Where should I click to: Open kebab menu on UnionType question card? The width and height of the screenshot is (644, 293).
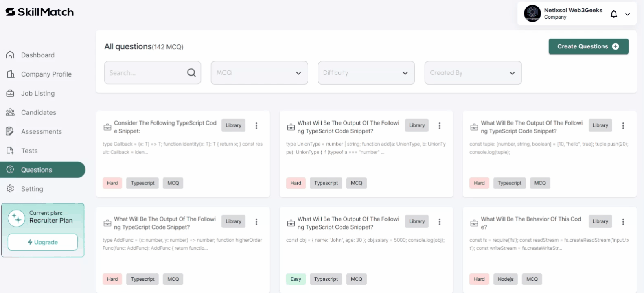tap(440, 126)
